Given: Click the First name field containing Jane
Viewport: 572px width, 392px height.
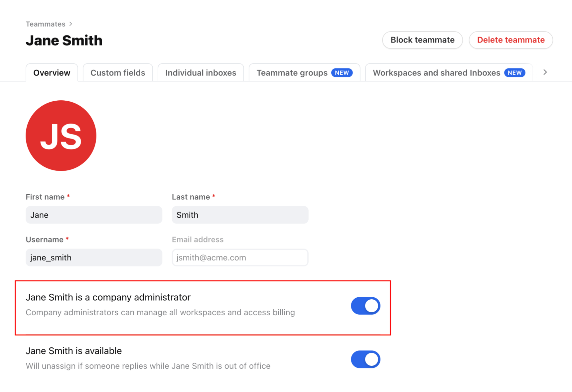Looking at the screenshot, I should click(94, 215).
